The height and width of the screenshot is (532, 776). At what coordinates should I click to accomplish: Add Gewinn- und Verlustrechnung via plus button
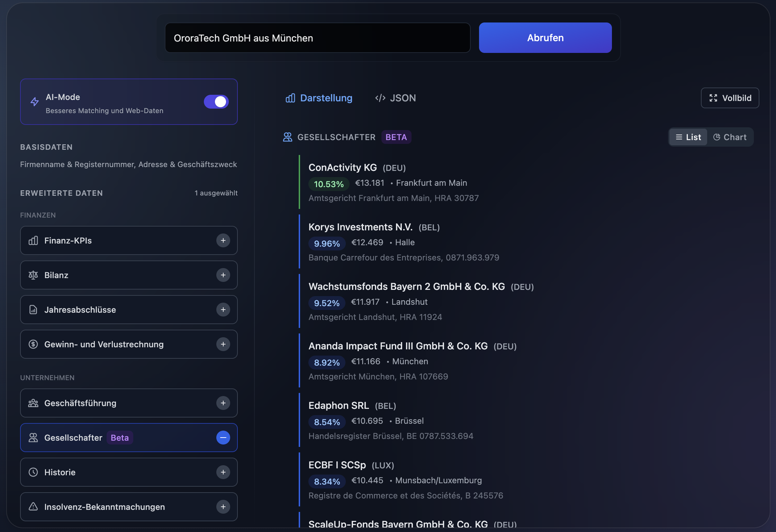[x=223, y=344]
